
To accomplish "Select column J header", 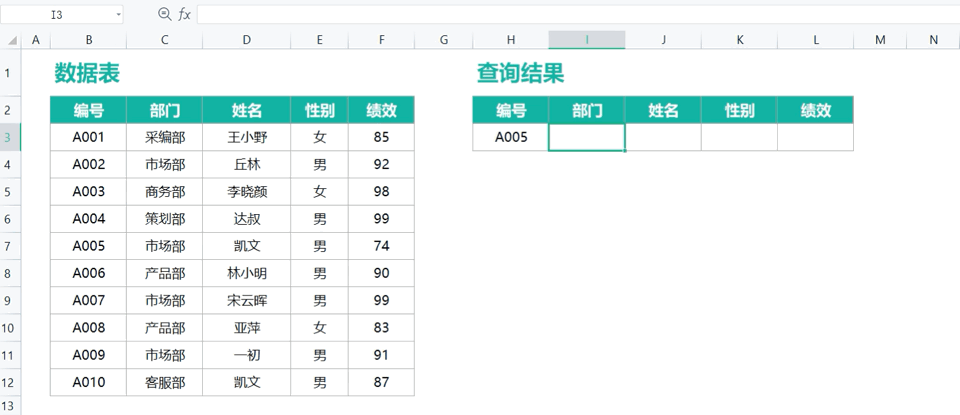I will pos(663,40).
